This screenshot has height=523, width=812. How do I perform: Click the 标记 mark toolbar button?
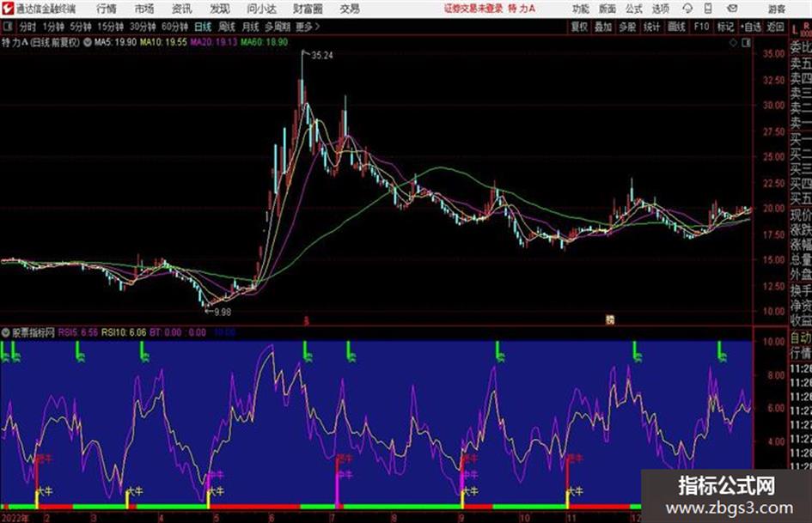[x=725, y=27]
